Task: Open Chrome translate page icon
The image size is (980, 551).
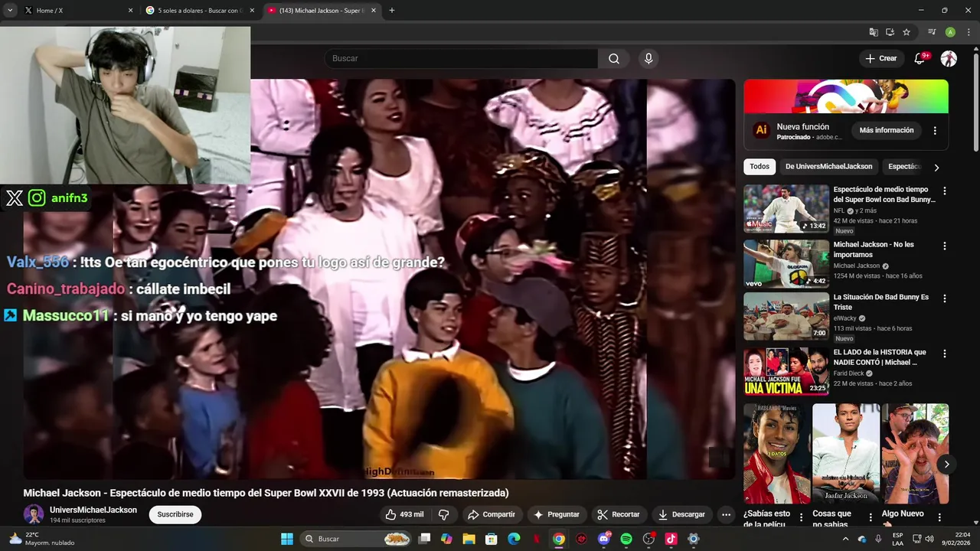Action: (x=874, y=32)
